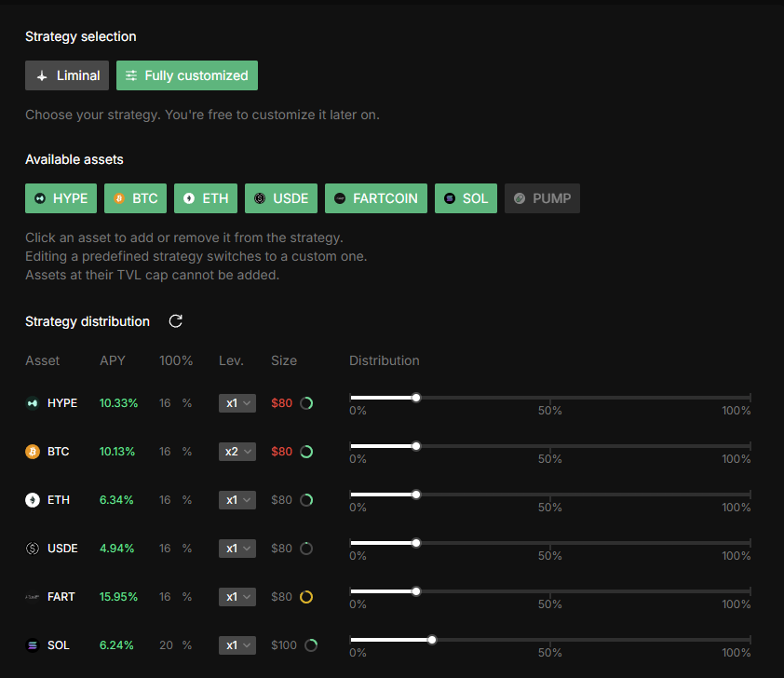Viewport: 784px width, 678px height.
Task: Click ETH APY value 6.34%
Action: coord(116,500)
